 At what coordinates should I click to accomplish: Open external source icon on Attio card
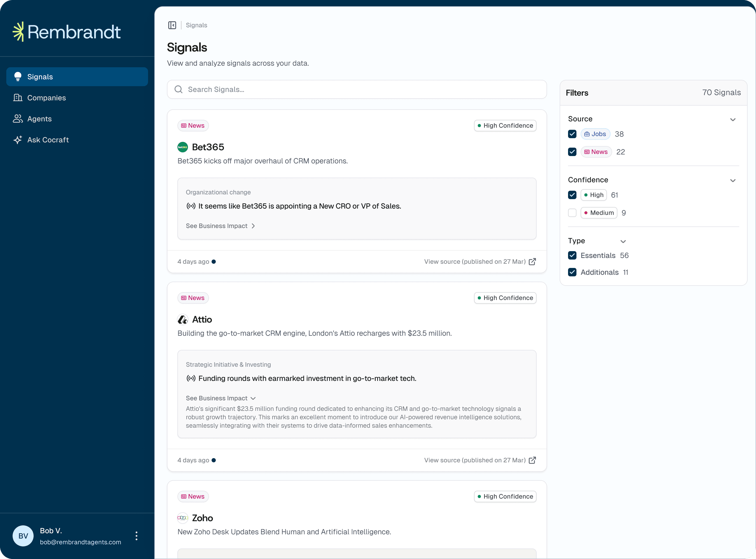[x=532, y=460]
